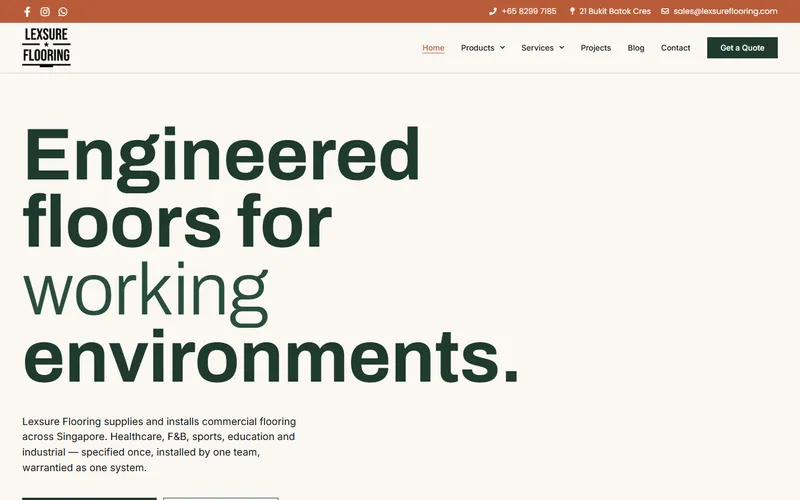
Task: Email sales@lexsureflooring.com
Action: point(725,11)
